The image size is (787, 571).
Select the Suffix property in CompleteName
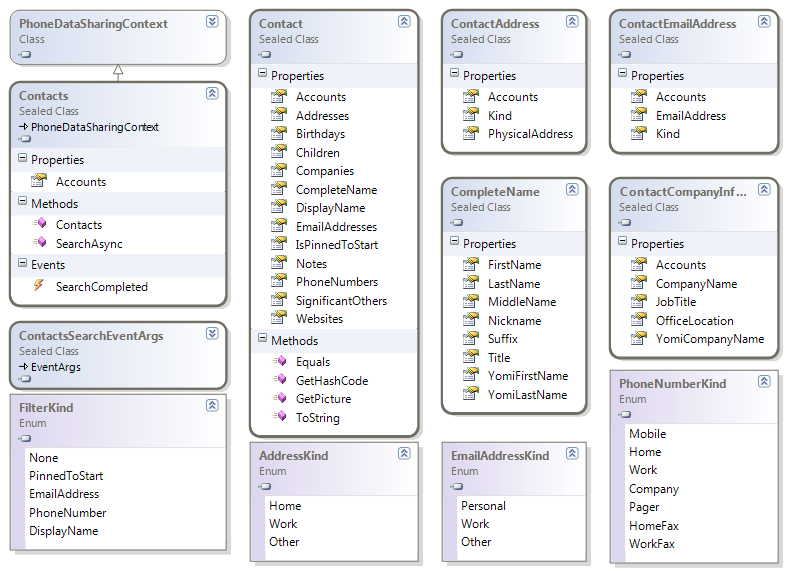coord(502,339)
